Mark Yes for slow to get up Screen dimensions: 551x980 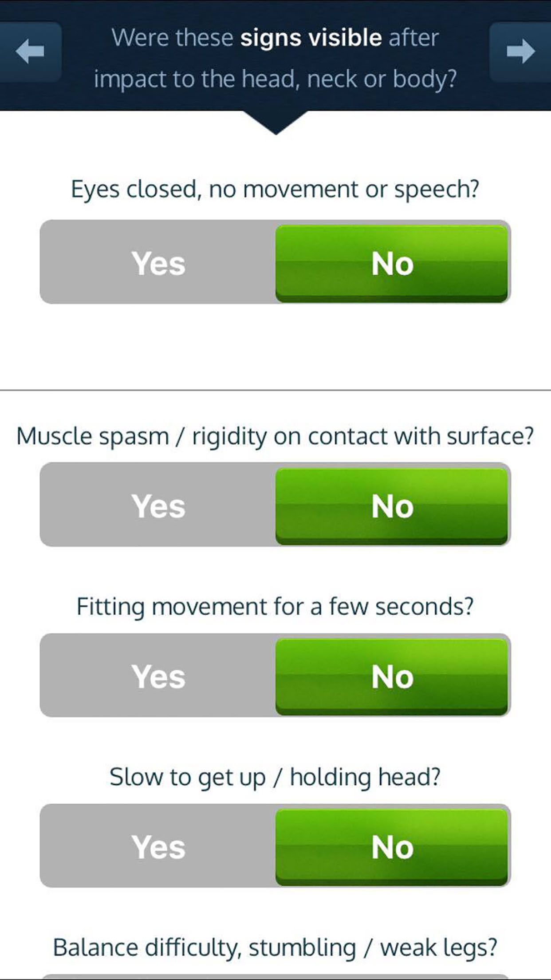pos(158,846)
